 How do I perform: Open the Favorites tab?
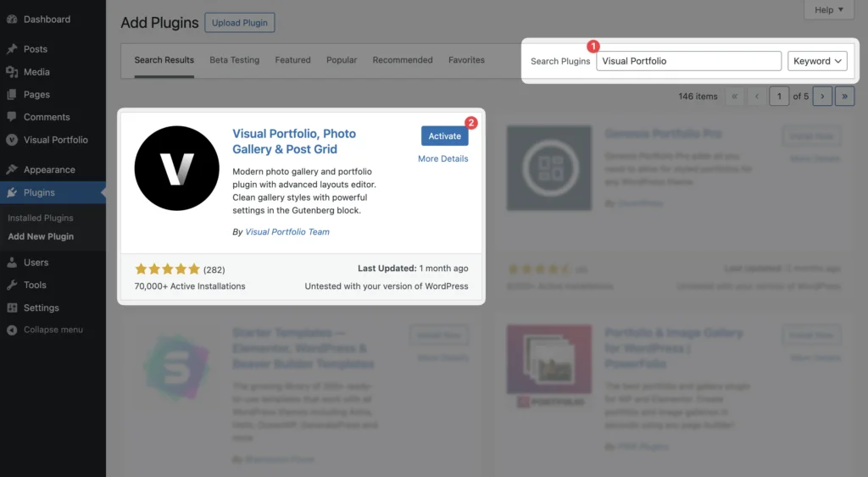pyautogui.click(x=466, y=60)
